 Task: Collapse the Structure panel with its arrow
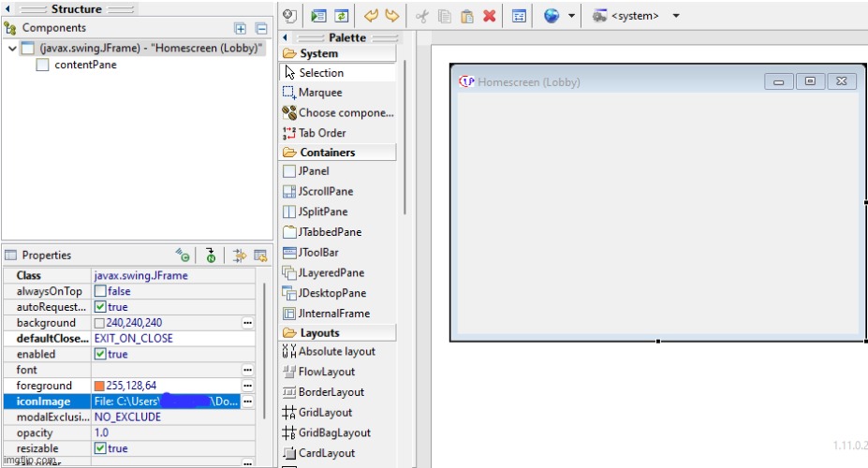tap(7, 8)
